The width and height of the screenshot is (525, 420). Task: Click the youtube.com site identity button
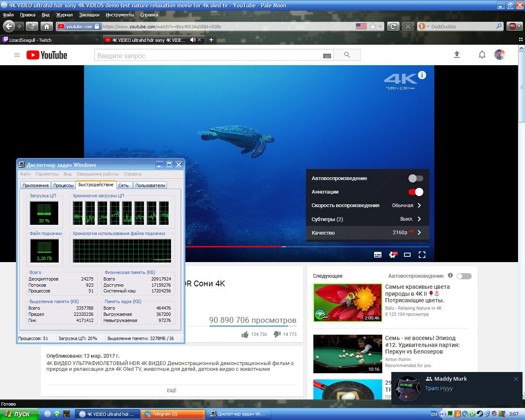click(79, 26)
